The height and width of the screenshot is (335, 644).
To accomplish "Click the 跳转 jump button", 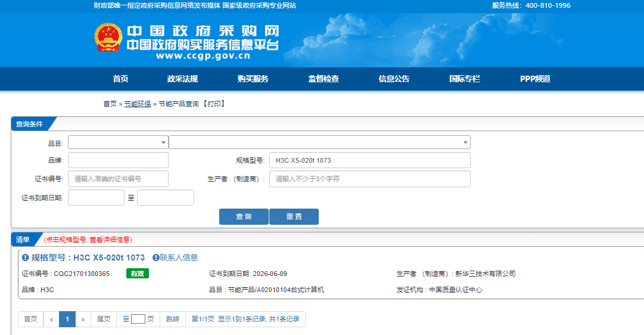I will [x=173, y=319].
